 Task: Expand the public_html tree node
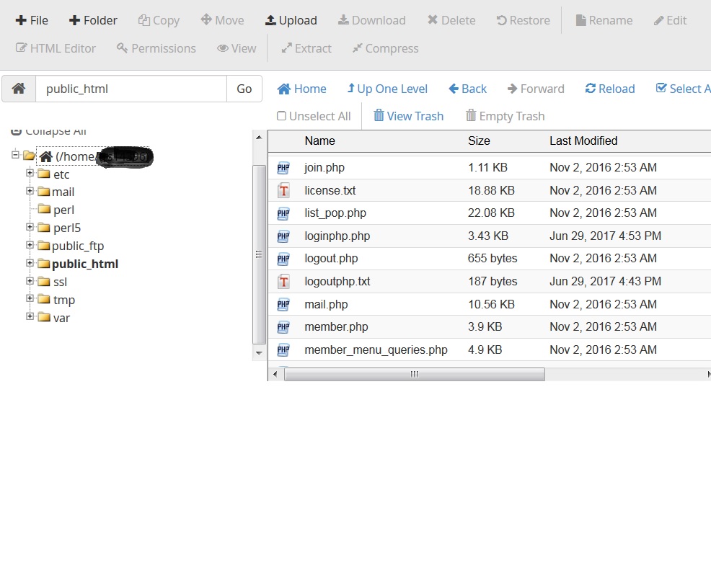coord(30,263)
